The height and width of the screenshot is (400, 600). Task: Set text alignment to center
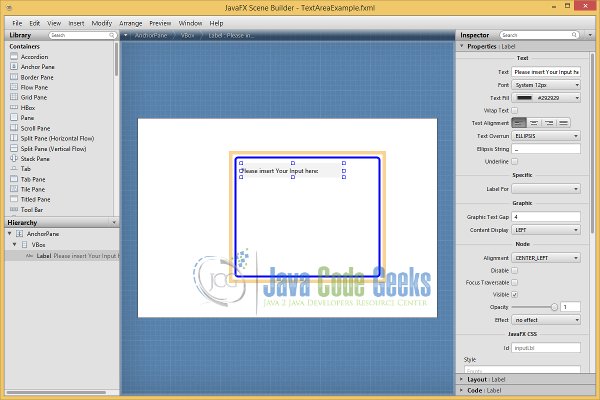(534, 123)
